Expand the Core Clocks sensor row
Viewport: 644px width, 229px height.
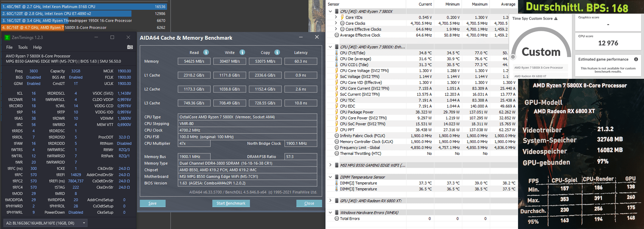coord(336,23)
